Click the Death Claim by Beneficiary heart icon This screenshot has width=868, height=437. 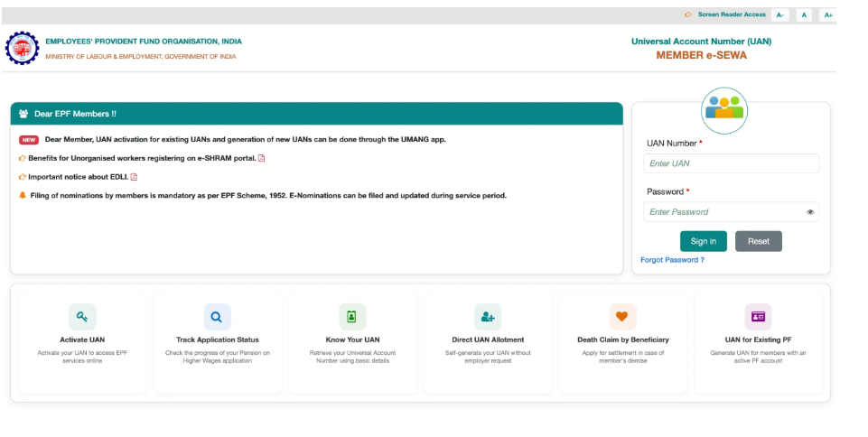[x=622, y=317]
